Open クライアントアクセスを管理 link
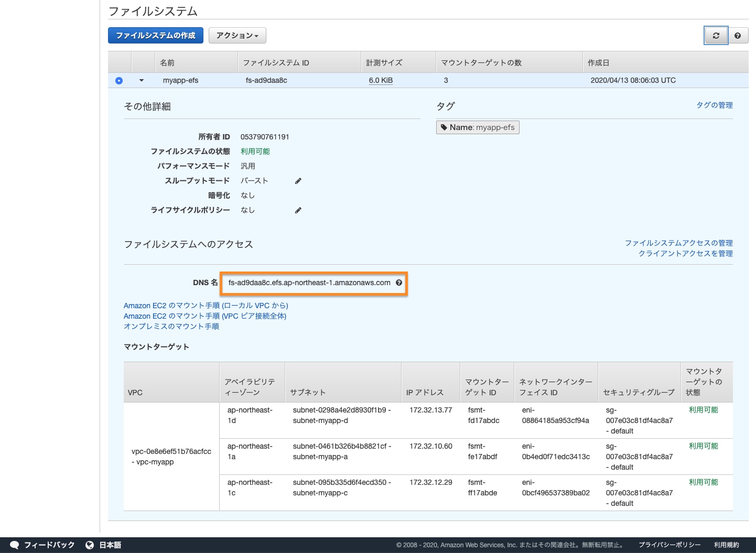 pyautogui.click(x=685, y=254)
